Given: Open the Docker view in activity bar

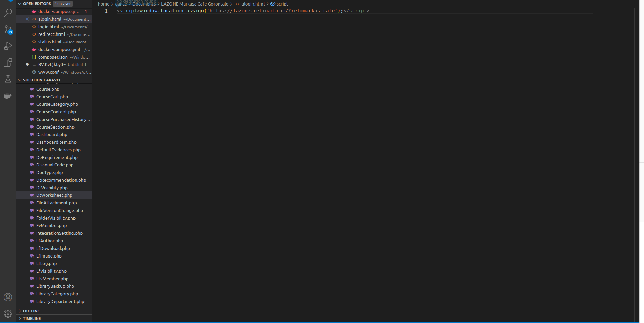Looking at the screenshot, I should point(8,96).
